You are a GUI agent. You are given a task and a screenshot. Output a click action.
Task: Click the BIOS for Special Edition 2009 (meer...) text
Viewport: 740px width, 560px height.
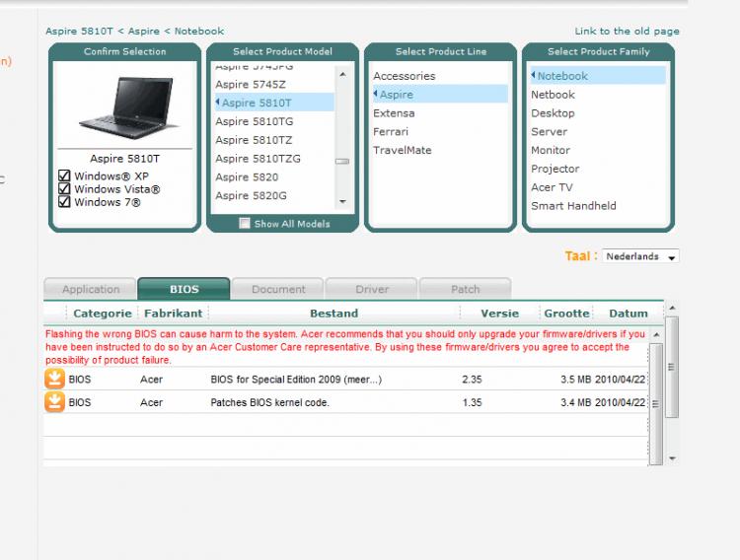tap(296, 380)
